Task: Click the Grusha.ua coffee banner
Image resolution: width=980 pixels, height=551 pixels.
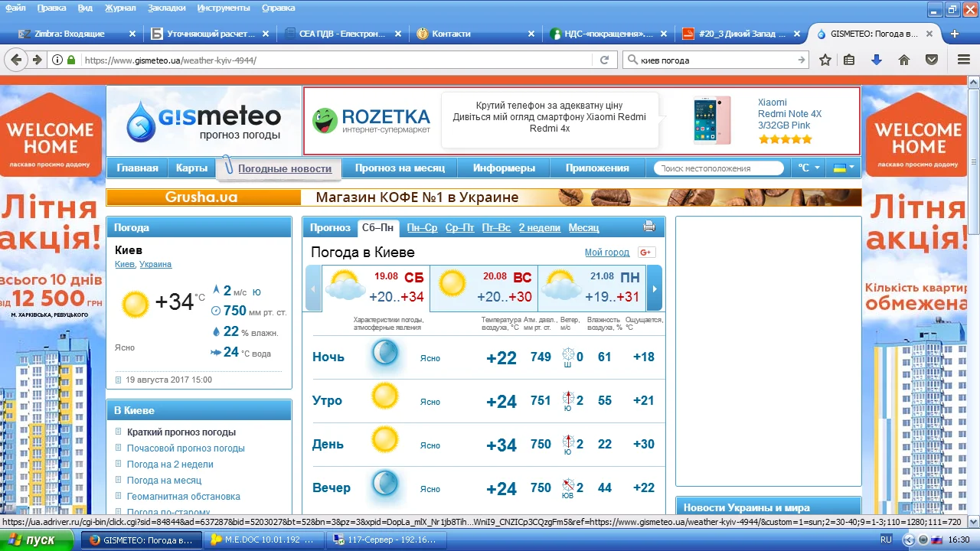Action: point(484,197)
